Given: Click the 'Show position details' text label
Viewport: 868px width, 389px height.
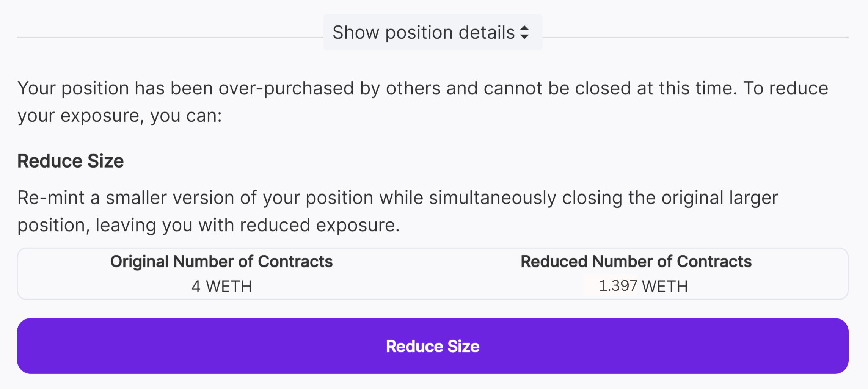Looking at the screenshot, I should (x=423, y=33).
